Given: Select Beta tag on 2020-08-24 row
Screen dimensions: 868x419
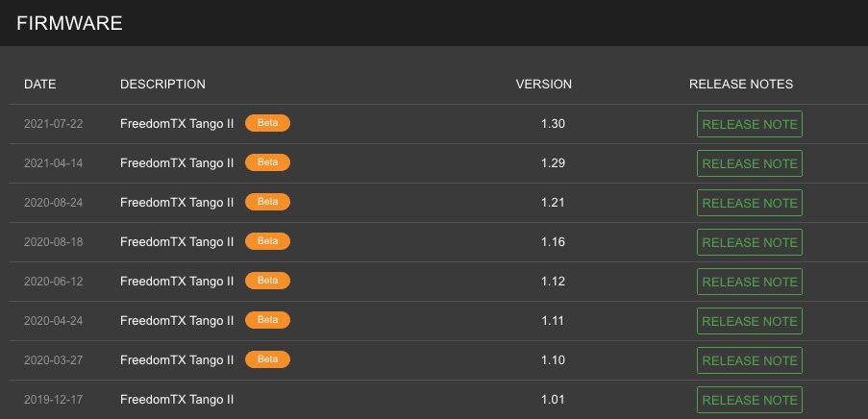Looking at the screenshot, I should pyautogui.click(x=267, y=202).
